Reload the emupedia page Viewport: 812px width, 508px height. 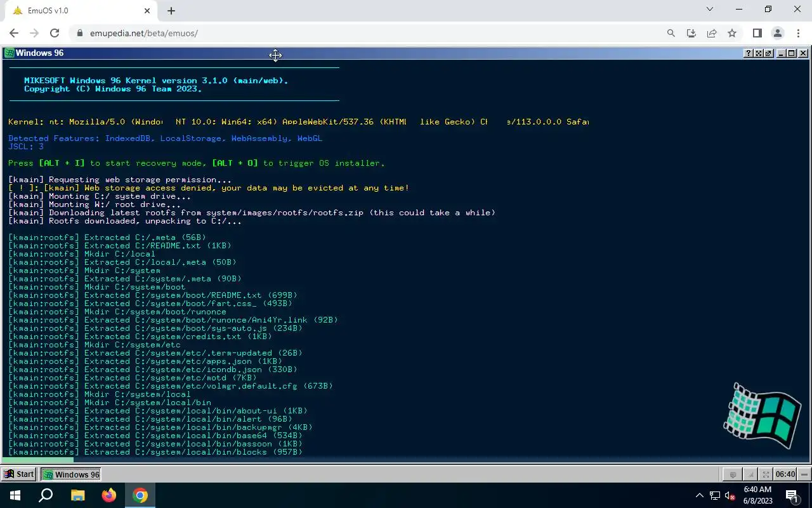tap(55, 33)
